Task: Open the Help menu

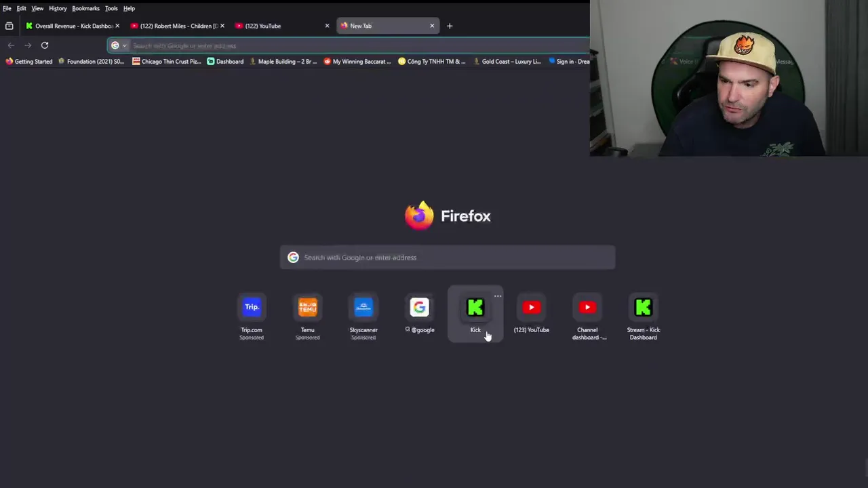Action: [129, 8]
